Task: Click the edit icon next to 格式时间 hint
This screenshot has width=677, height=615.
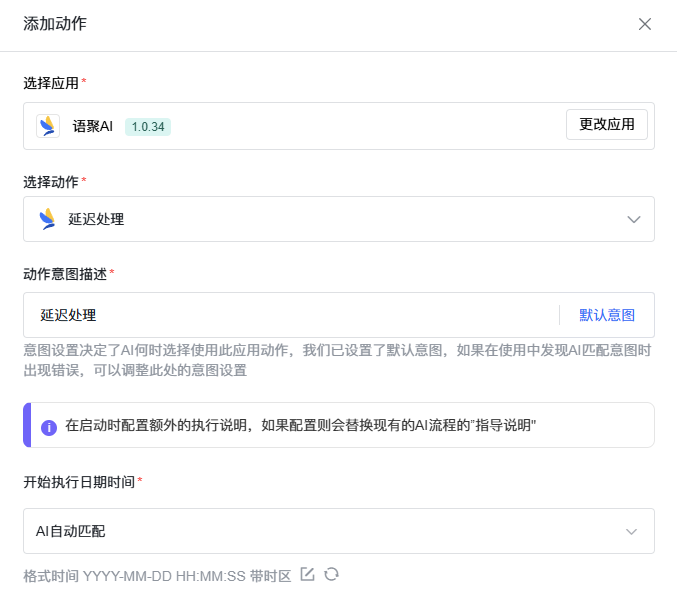Action: (x=307, y=574)
